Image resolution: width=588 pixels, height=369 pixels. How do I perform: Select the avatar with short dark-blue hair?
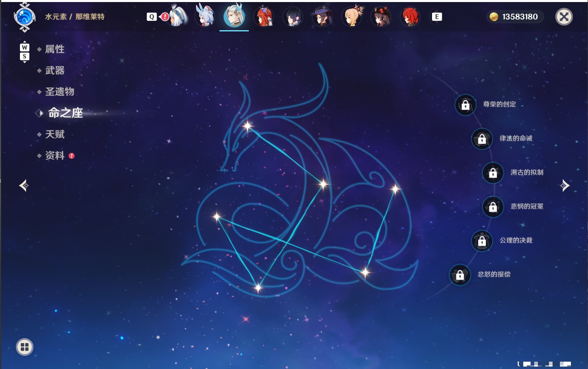pyautogui.click(x=293, y=17)
